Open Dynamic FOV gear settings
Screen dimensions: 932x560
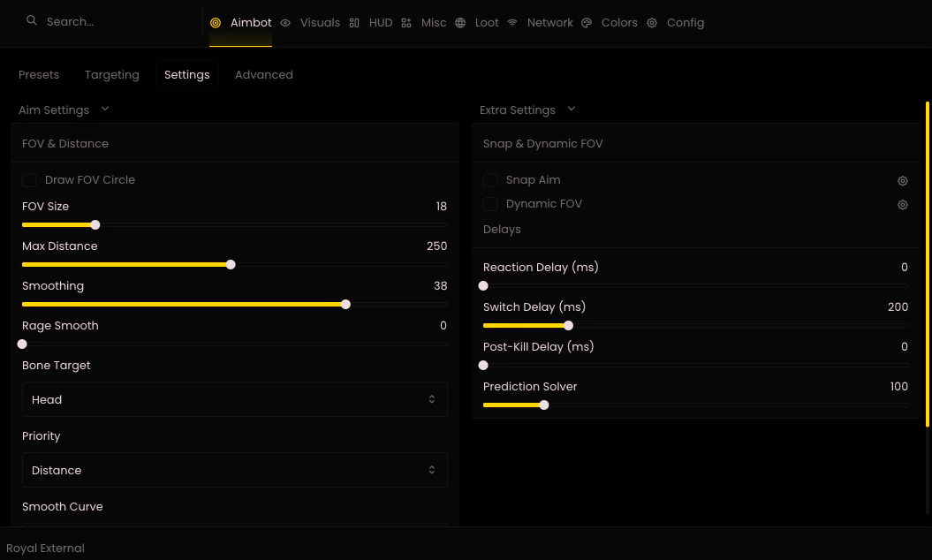point(902,205)
